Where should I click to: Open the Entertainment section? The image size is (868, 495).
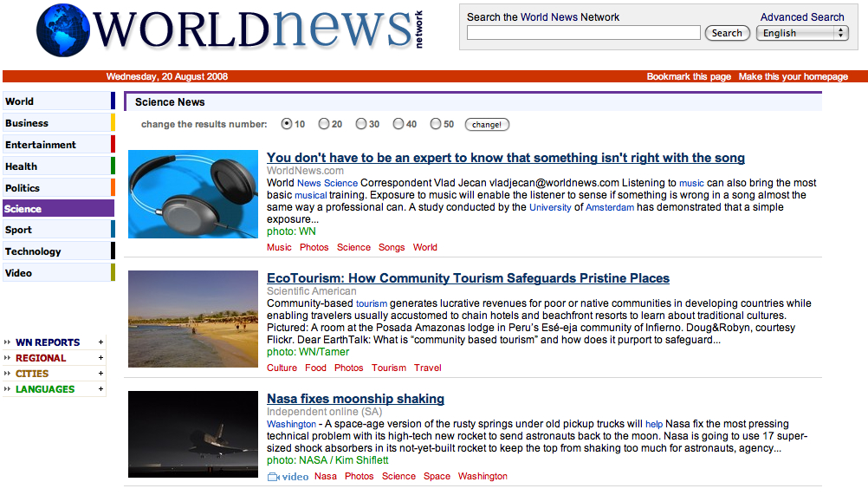tap(59, 145)
